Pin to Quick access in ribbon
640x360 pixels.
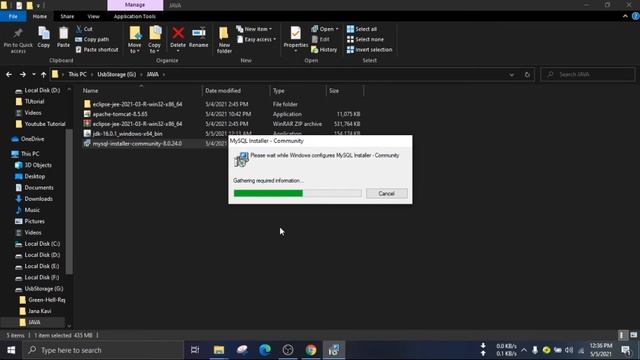(18, 40)
